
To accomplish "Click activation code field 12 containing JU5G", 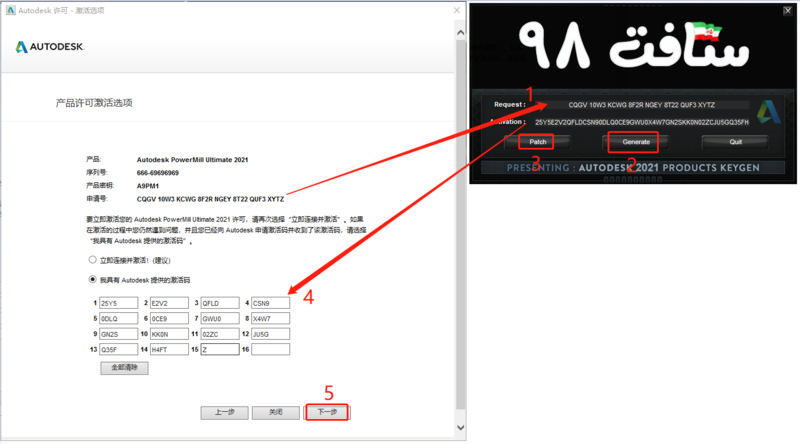I will 270,334.
